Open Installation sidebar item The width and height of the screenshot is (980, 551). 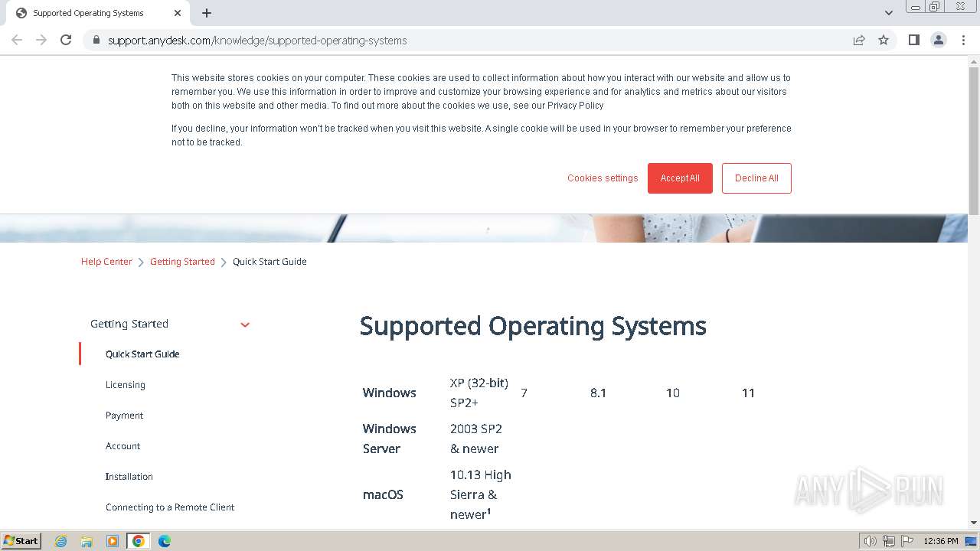129,477
